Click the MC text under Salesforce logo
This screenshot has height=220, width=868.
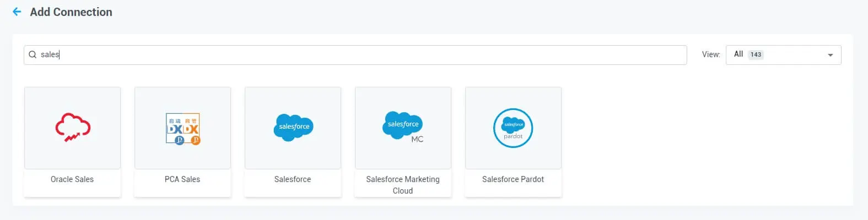pos(417,139)
